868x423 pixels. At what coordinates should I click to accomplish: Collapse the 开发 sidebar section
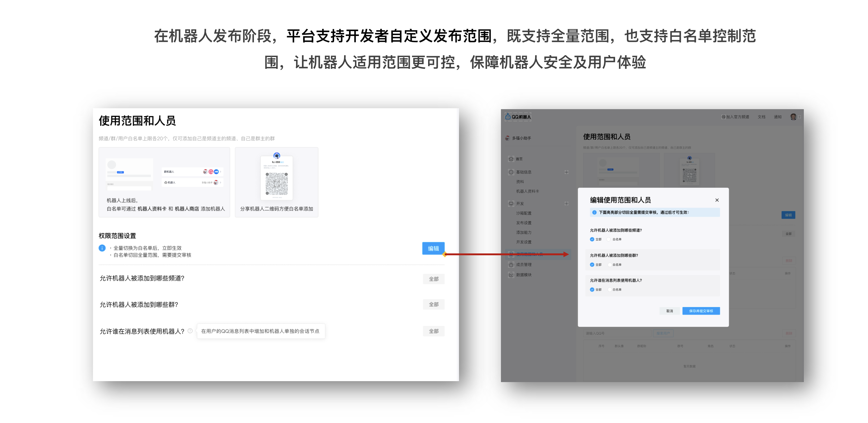567,203
